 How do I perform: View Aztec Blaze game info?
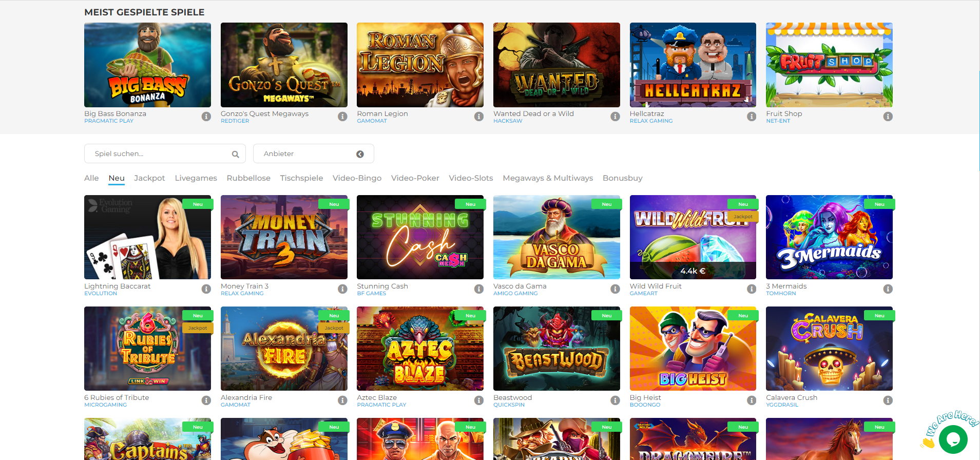479,400
